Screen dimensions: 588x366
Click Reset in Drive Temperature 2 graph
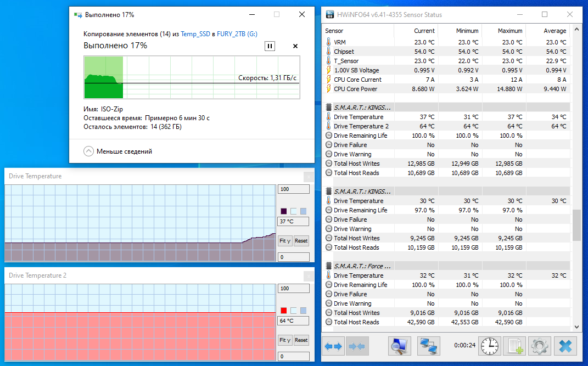click(x=301, y=340)
